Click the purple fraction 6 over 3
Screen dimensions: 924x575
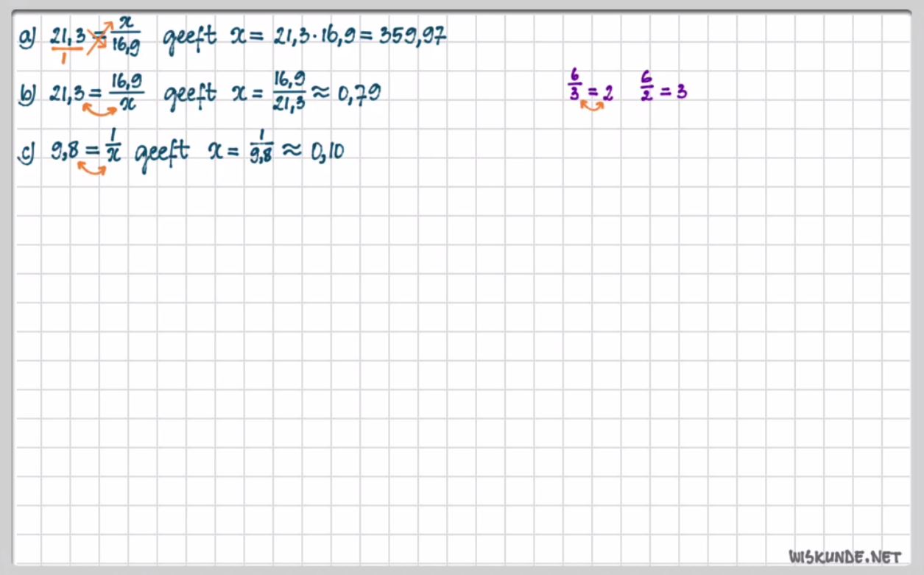click(574, 85)
